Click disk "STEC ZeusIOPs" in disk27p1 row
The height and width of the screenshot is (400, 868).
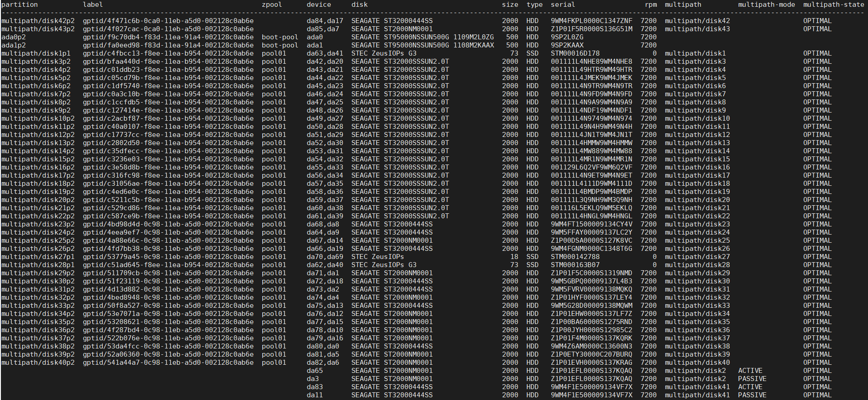(378, 257)
